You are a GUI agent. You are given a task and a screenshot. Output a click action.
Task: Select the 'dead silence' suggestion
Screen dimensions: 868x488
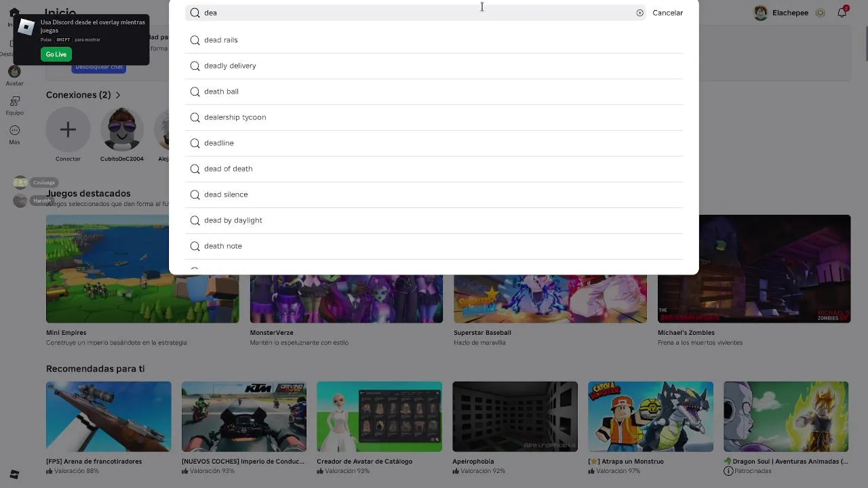point(434,195)
